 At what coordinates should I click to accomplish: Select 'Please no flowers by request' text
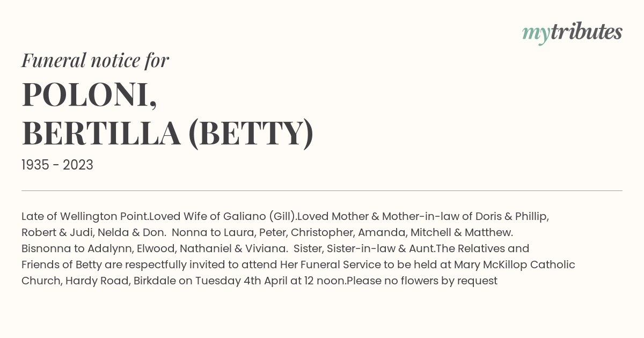pyautogui.click(x=422, y=281)
